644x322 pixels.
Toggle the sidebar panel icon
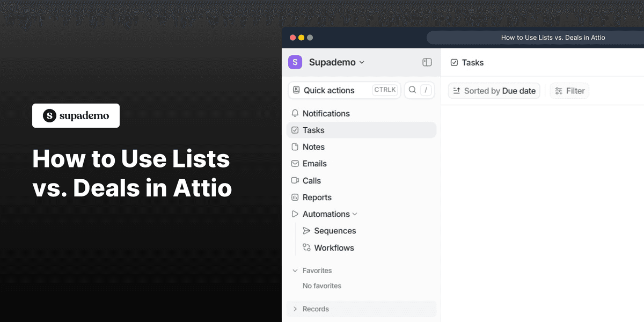(x=427, y=62)
